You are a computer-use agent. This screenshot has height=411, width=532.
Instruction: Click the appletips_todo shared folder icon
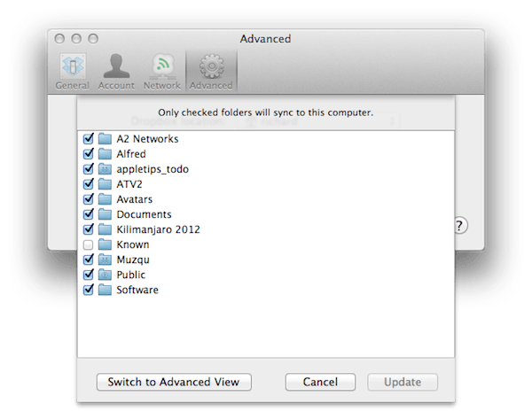pyautogui.click(x=105, y=169)
